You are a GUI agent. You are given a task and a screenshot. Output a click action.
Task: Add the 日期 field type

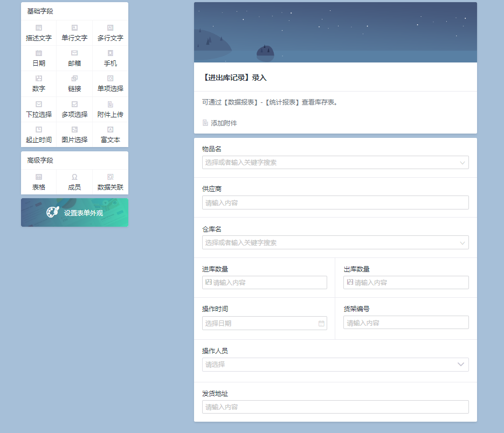click(39, 59)
